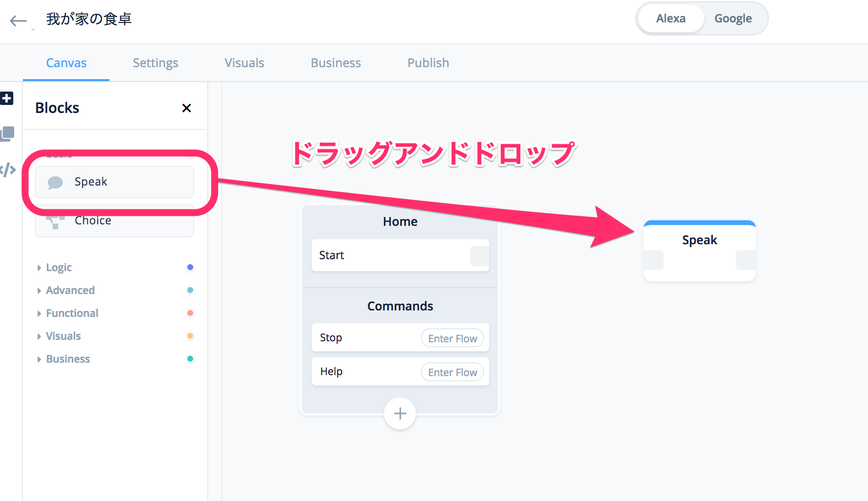Open the Settings tab
The image size is (868, 501).
(x=155, y=63)
